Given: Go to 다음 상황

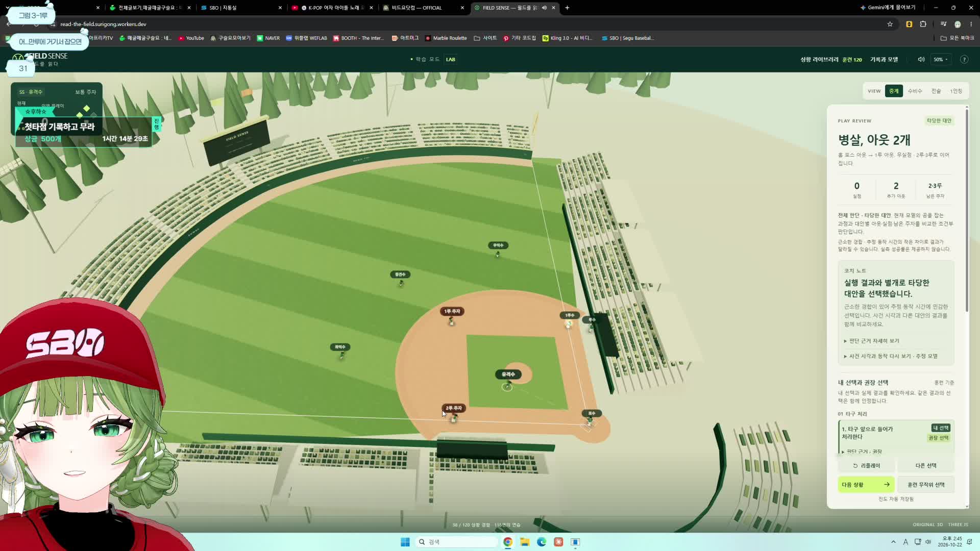Looking at the screenshot, I should tap(866, 485).
